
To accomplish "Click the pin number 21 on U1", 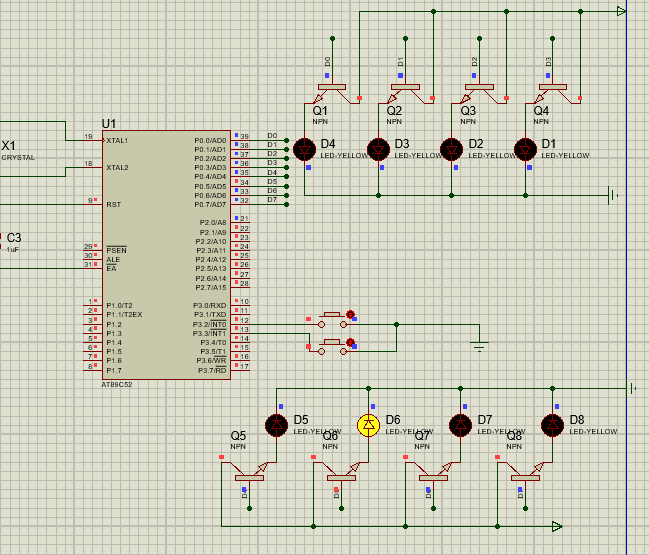I will click(x=244, y=219).
